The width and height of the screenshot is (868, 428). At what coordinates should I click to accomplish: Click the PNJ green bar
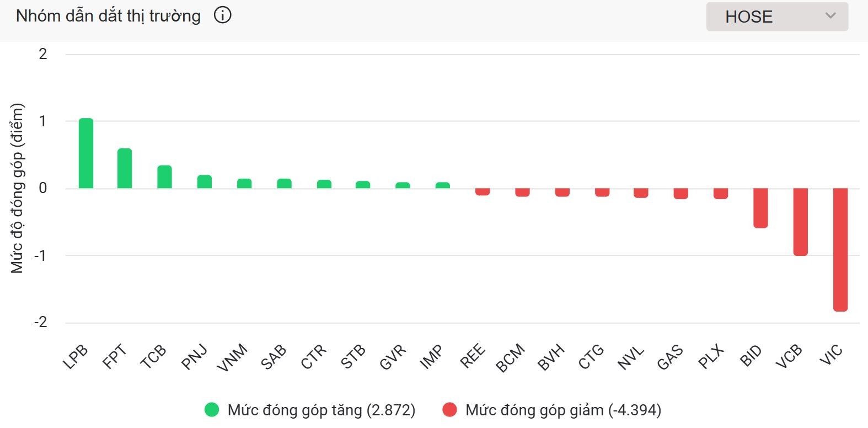(205, 182)
